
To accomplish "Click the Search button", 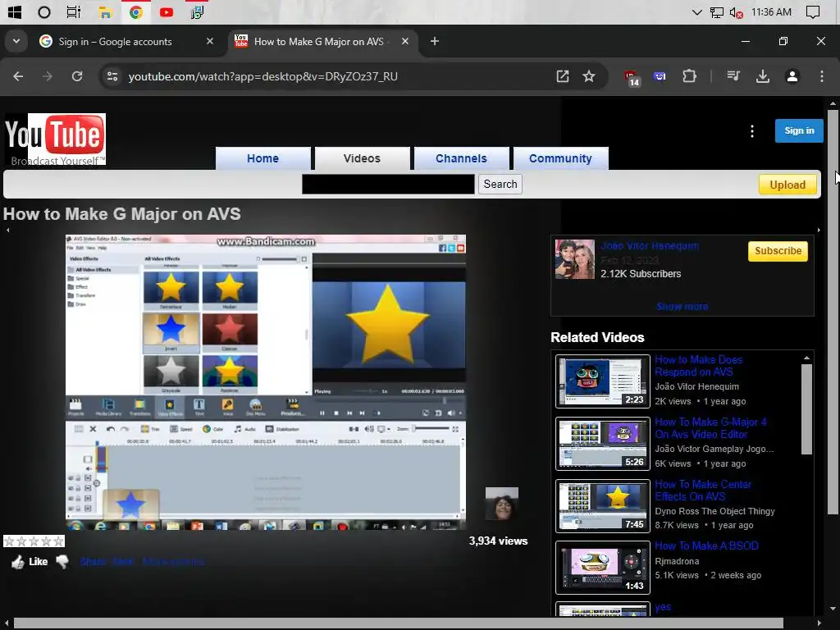I will click(500, 185).
